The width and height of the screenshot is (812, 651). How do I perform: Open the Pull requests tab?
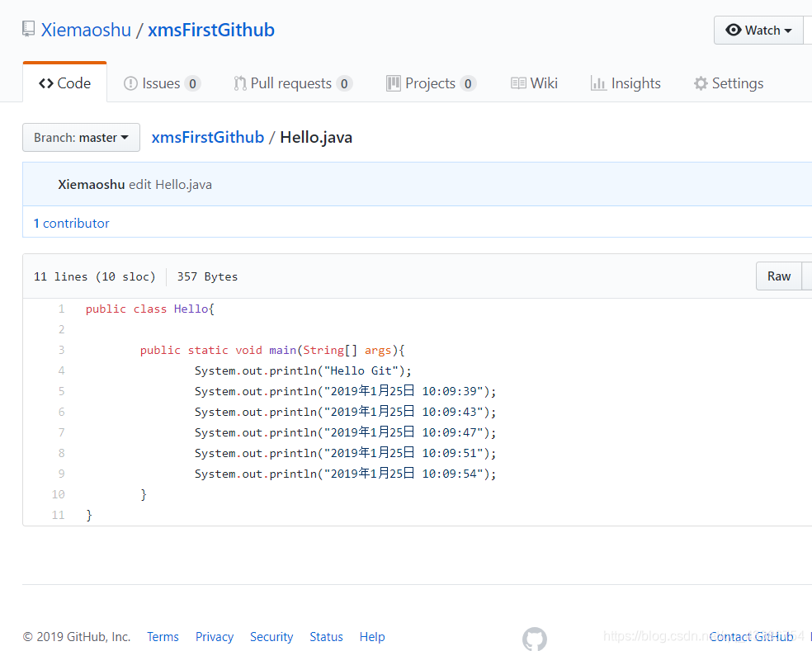point(293,83)
